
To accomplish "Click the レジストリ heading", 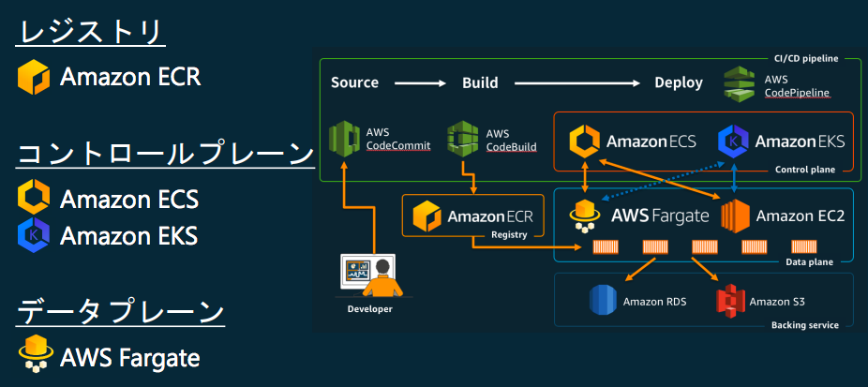I will tap(91, 33).
